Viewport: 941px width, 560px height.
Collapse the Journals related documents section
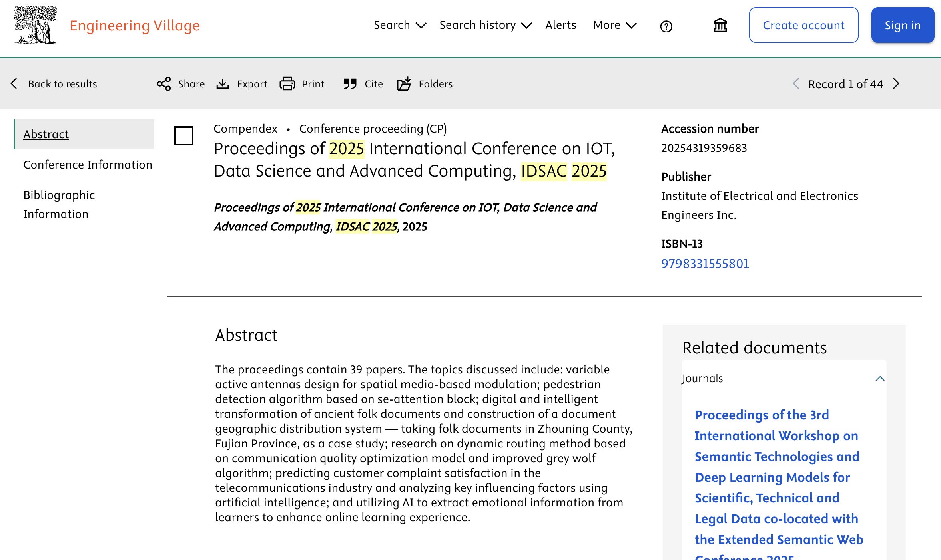pos(880,379)
